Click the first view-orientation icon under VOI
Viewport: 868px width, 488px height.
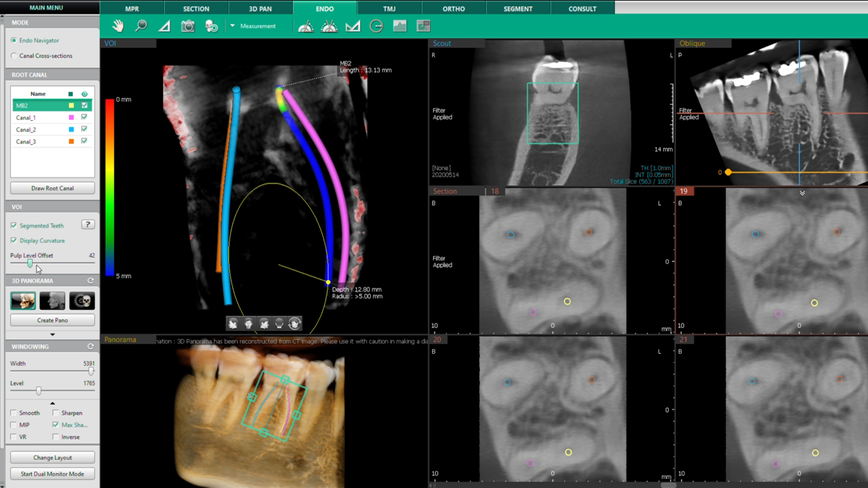tap(233, 324)
